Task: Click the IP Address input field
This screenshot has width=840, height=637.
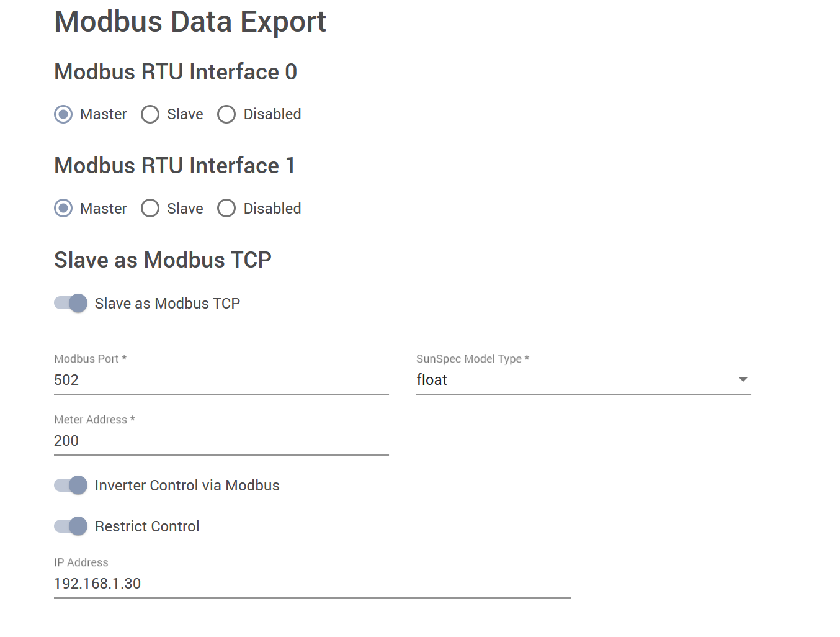Action: [311, 584]
